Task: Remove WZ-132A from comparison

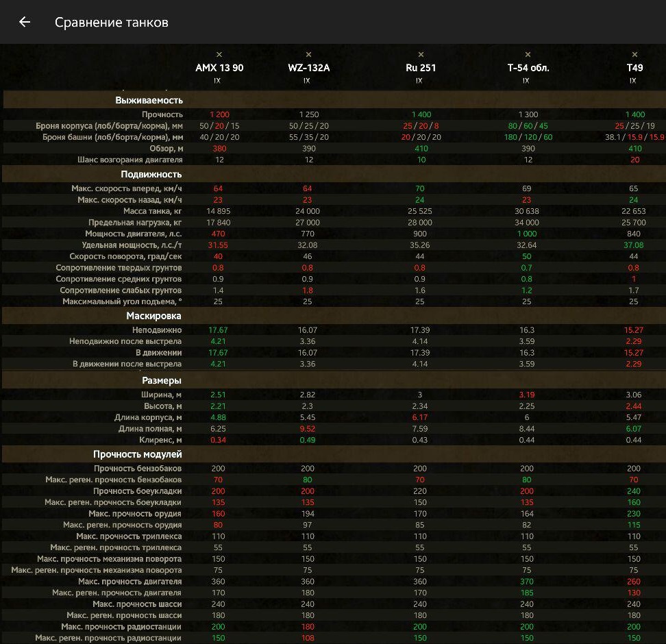Action: point(309,54)
